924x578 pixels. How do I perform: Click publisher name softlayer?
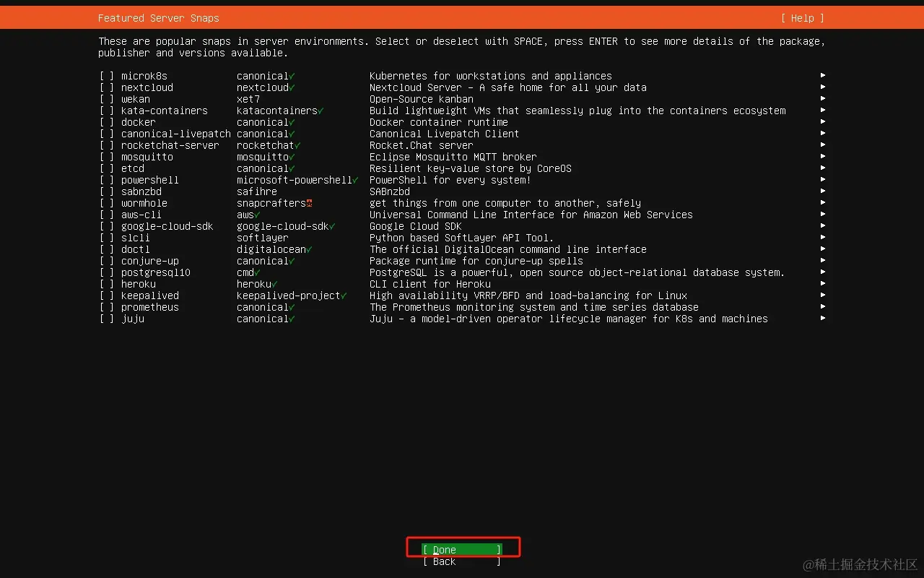coord(263,238)
